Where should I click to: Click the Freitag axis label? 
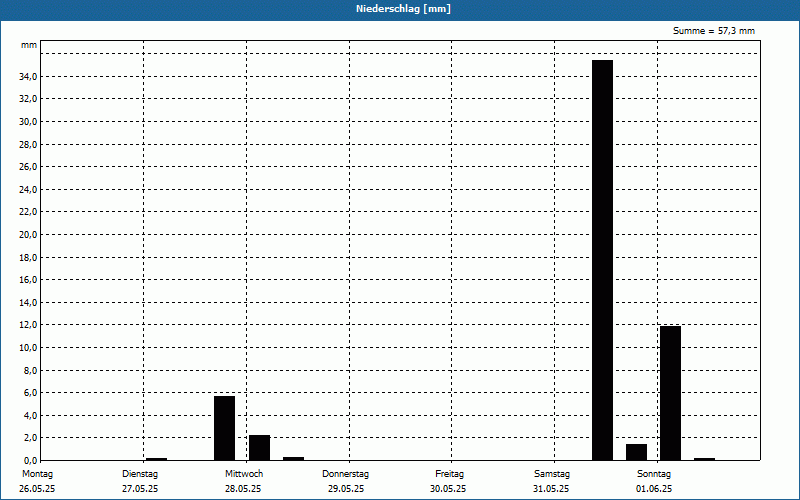[x=449, y=474]
